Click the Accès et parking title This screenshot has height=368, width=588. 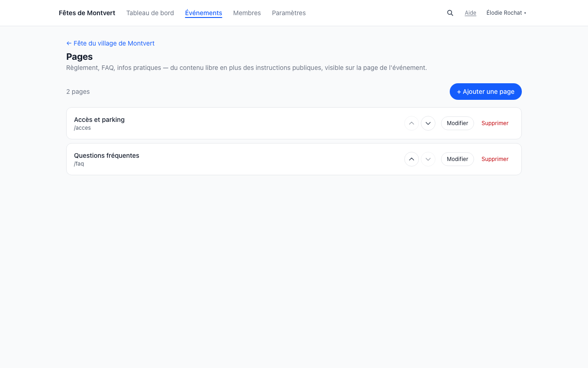[x=99, y=120]
